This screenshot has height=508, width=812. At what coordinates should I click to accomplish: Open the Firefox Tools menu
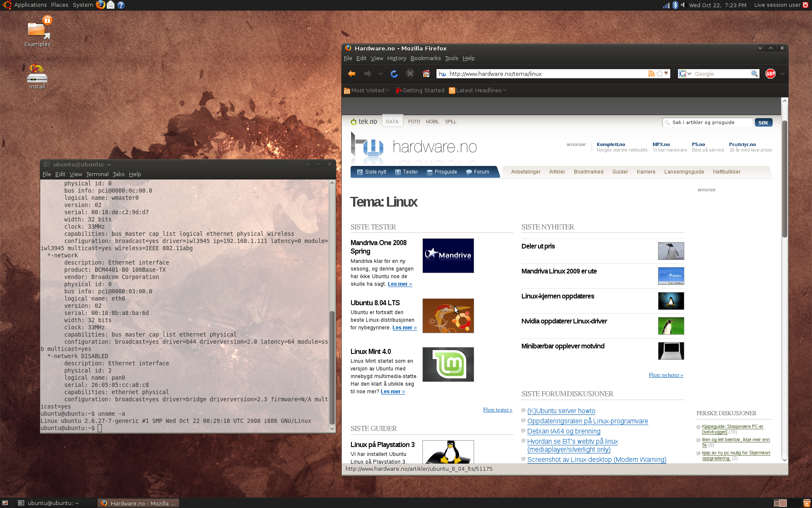[452, 58]
